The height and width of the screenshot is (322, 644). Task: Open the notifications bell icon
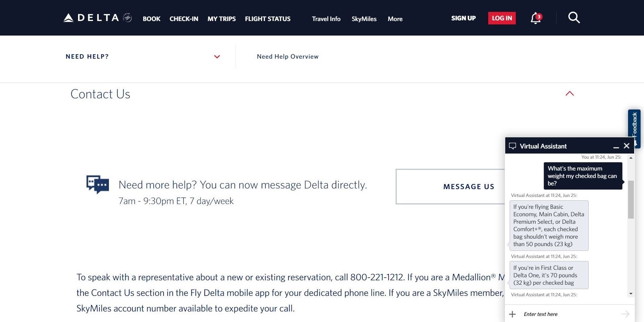click(536, 18)
